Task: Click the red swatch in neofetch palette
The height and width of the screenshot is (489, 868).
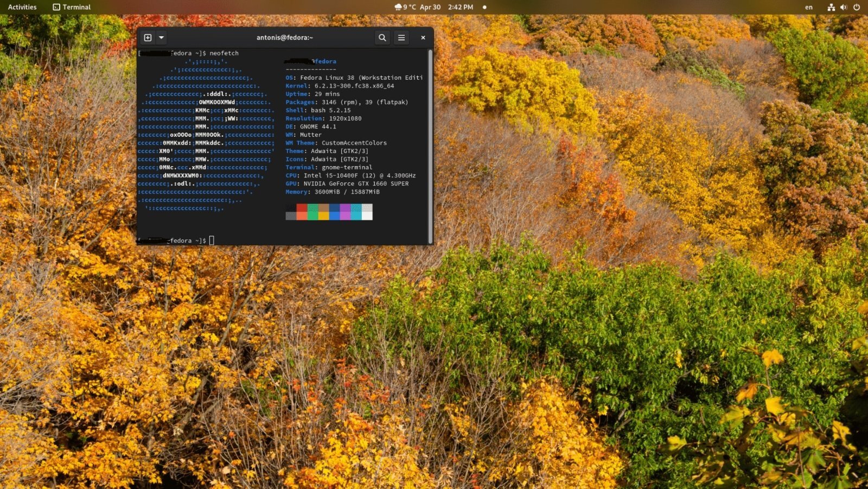Action: click(302, 208)
